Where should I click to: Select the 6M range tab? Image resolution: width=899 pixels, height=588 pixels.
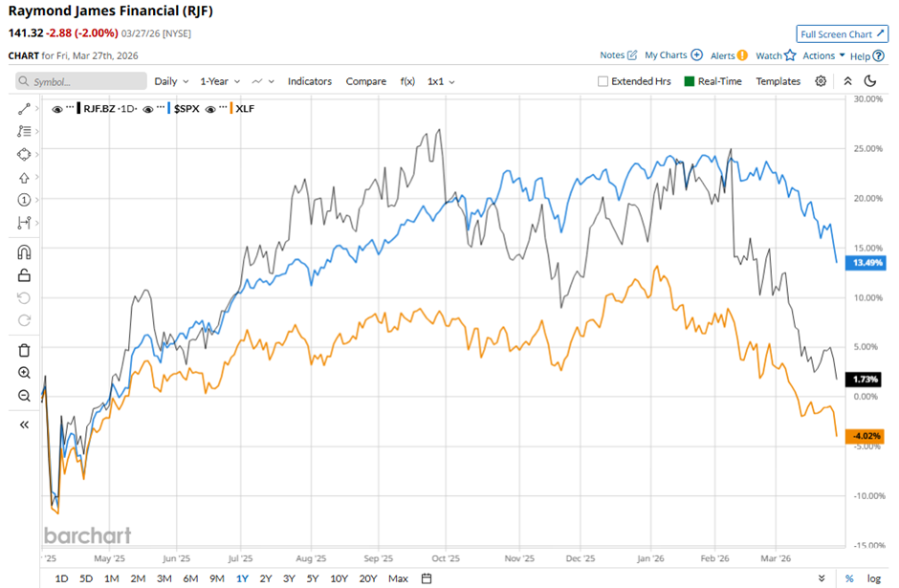pos(190,578)
